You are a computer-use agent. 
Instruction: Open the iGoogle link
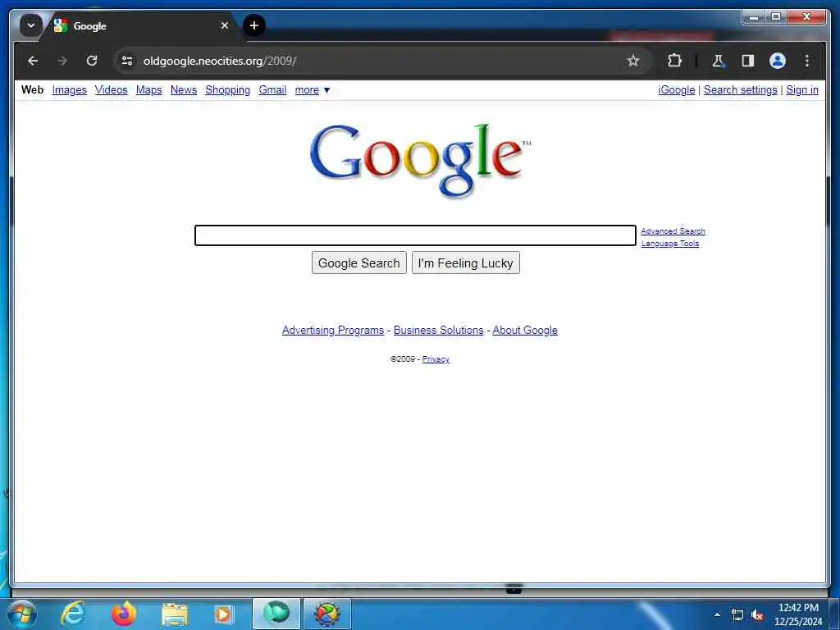coord(676,90)
